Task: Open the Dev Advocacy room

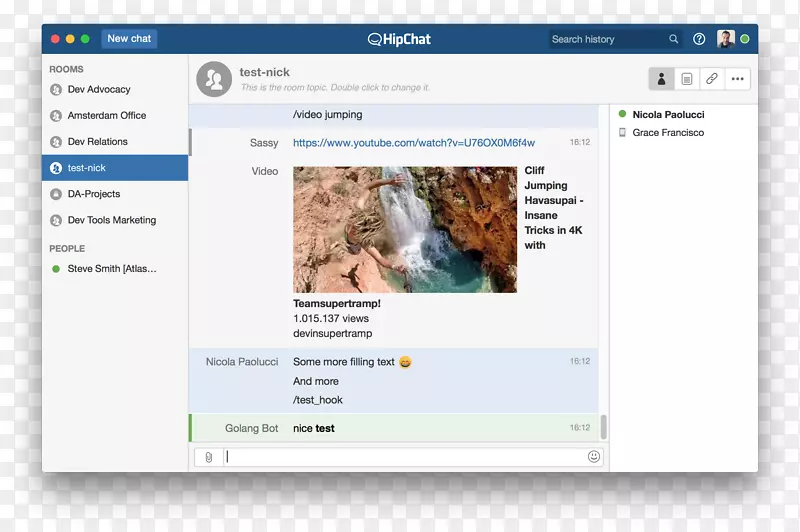Action: [98, 89]
